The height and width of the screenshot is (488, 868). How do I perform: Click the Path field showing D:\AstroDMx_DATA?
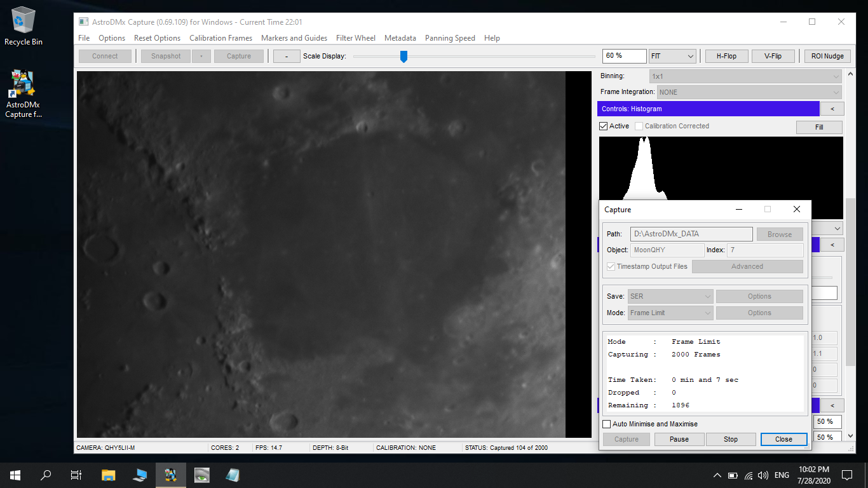pyautogui.click(x=691, y=234)
